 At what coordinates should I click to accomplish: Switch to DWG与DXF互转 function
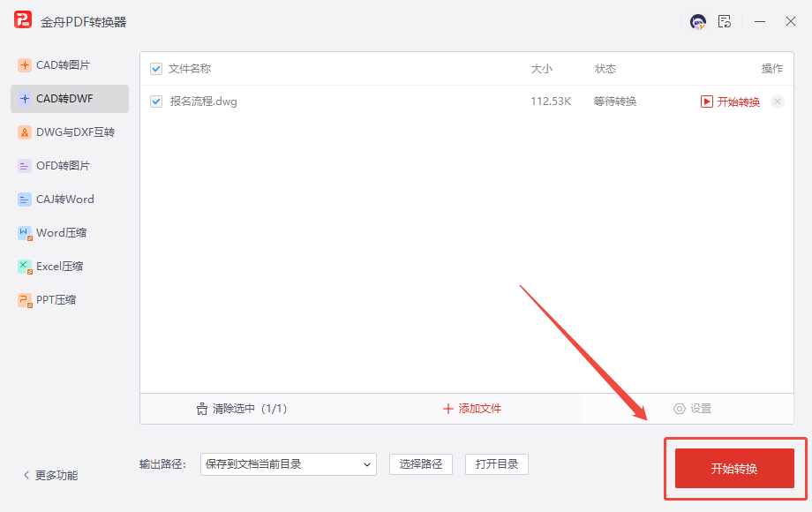pyautogui.click(x=70, y=132)
